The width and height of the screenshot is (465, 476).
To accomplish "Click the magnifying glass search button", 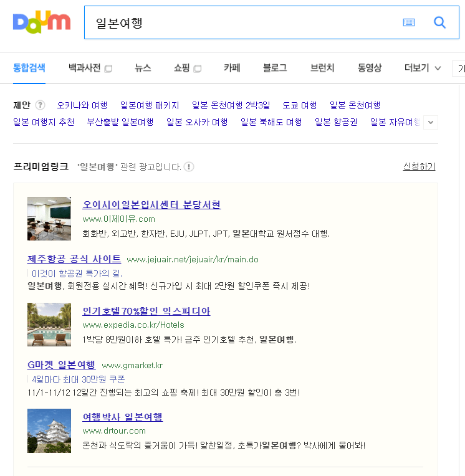I will tap(440, 22).
